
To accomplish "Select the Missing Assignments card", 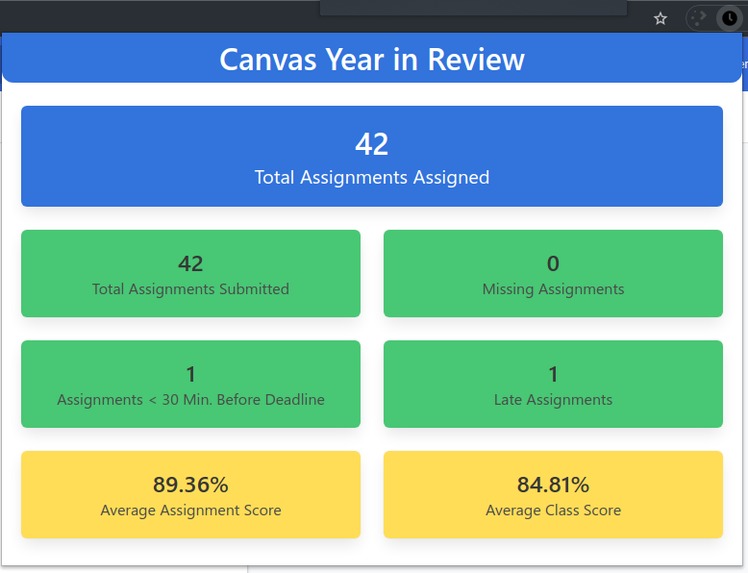I will click(x=553, y=273).
